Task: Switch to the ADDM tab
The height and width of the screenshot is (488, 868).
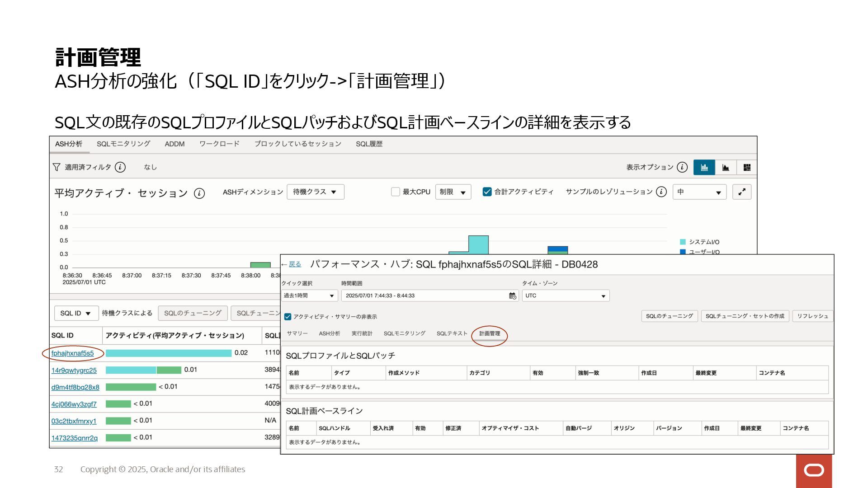Action: 175,144
